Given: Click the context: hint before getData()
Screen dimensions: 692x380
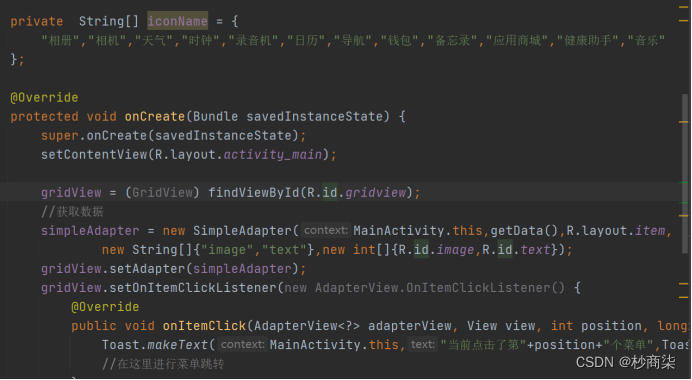Looking at the screenshot, I should [x=326, y=230].
